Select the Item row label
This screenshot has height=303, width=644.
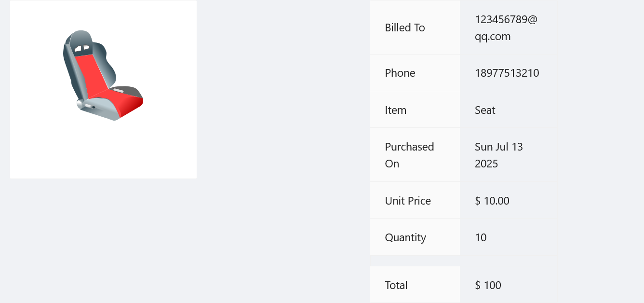point(395,110)
